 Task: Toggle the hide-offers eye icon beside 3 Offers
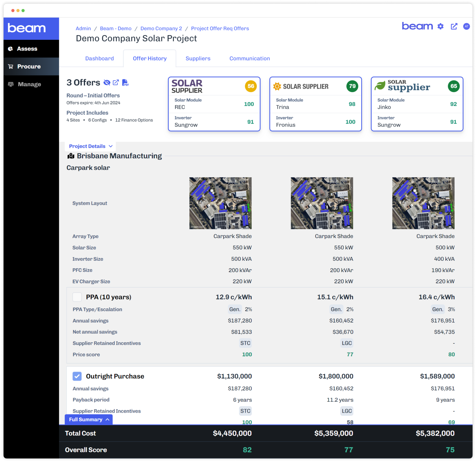[107, 83]
